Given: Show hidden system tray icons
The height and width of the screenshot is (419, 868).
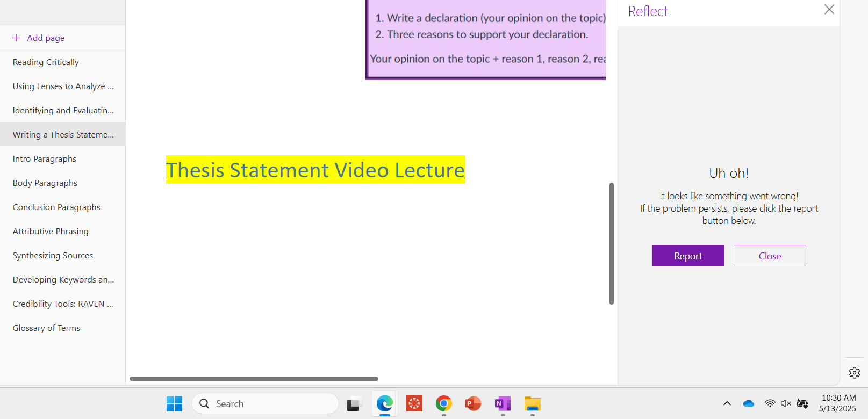Looking at the screenshot, I should [x=727, y=403].
